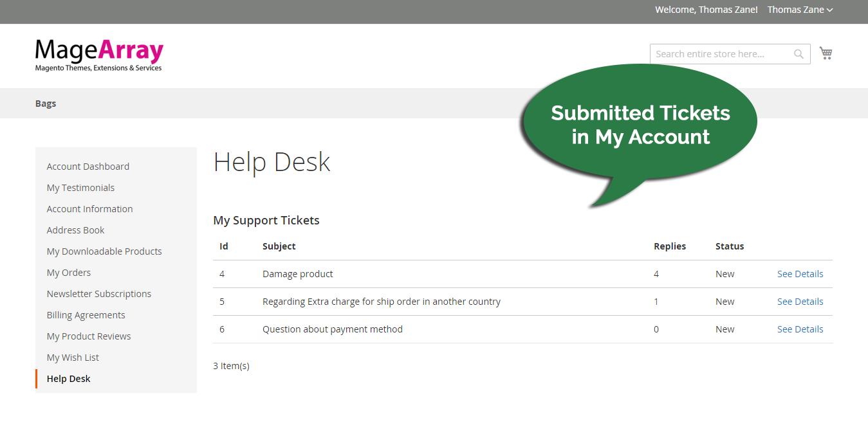The height and width of the screenshot is (436, 868).
Task: Click the store search input field
Action: point(714,53)
